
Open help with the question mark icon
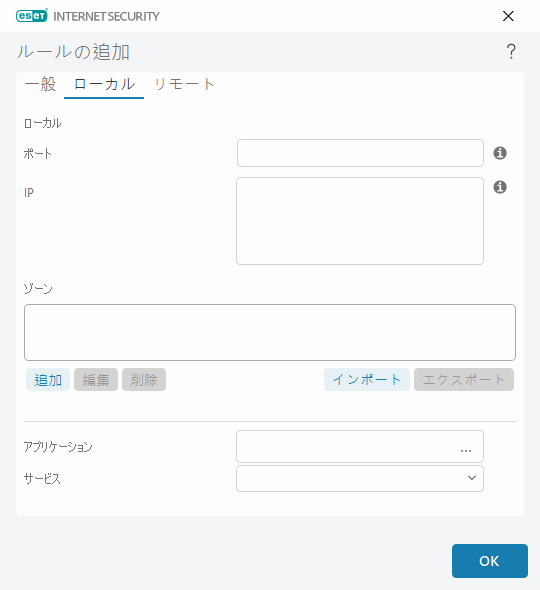pyautogui.click(x=511, y=52)
